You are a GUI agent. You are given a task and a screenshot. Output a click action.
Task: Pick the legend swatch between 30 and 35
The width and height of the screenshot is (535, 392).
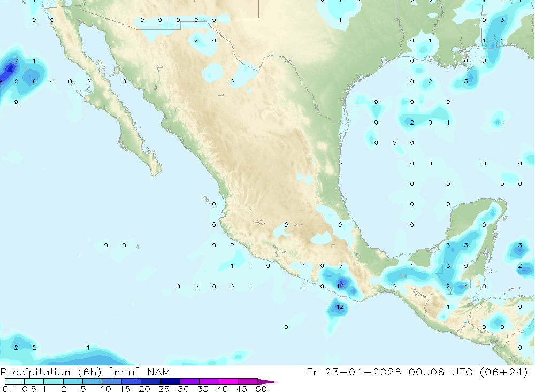[x=189, y=381]
